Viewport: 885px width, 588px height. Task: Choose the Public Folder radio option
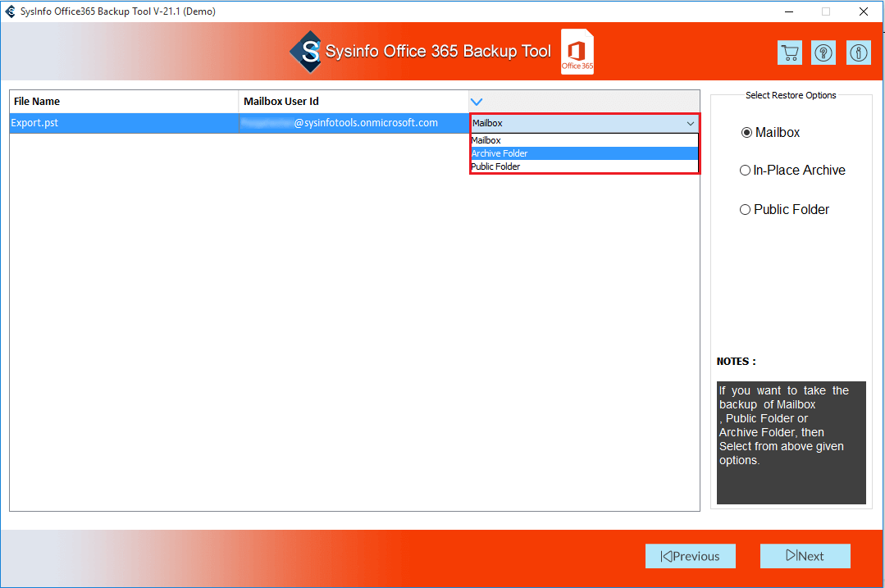(746, 210)
